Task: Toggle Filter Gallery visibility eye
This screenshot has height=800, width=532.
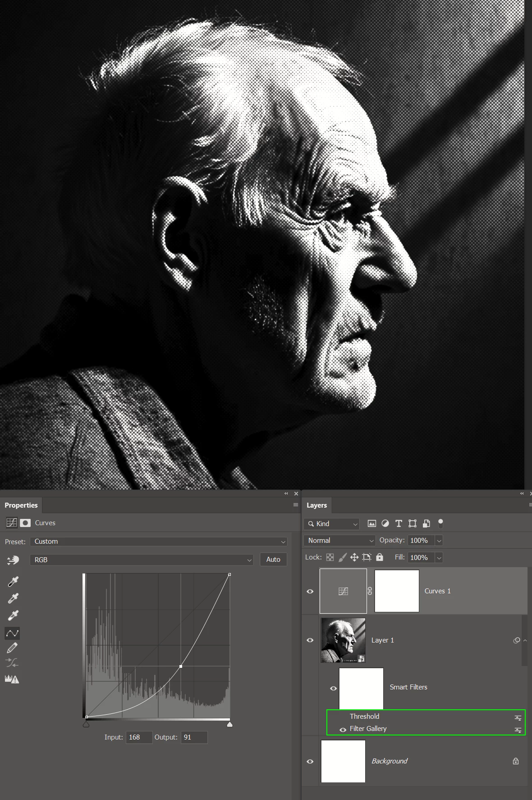Action: click(x=343, y=730)
